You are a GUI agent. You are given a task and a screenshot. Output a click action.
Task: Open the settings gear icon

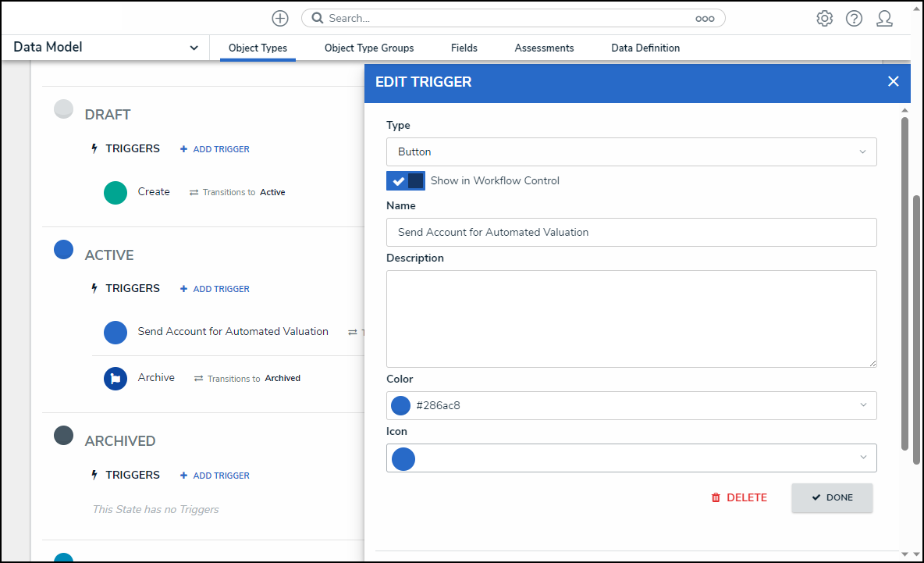tap(824, 18)
